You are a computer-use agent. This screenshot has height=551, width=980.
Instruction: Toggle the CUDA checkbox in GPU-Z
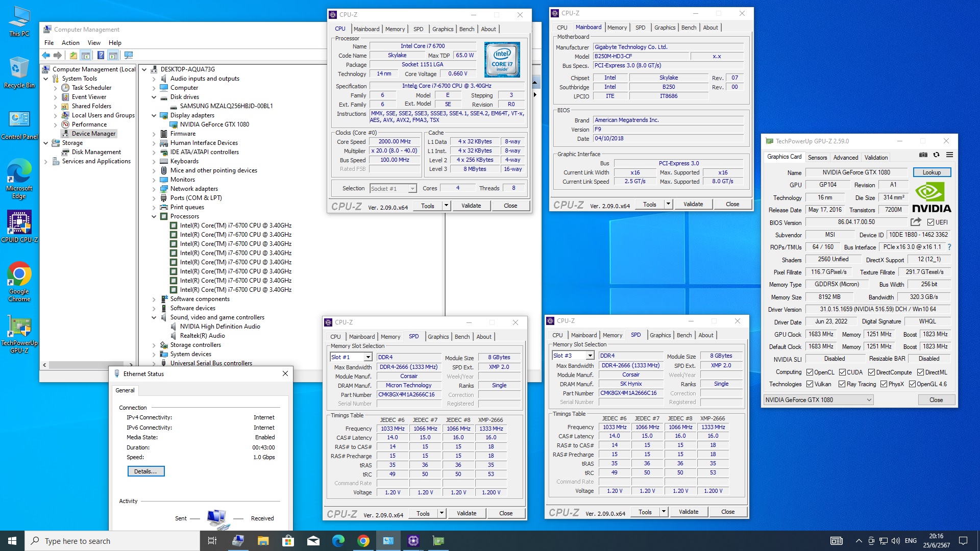point(842,372)
